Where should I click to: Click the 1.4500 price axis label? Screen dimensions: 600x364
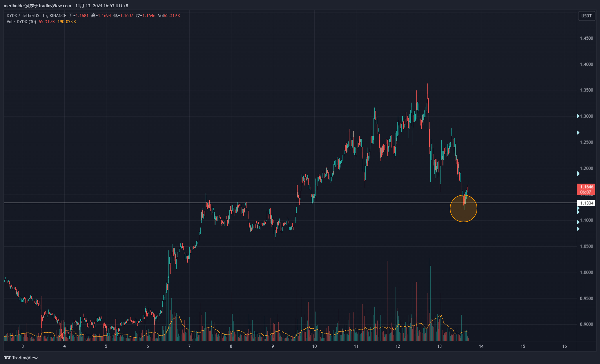click(x=586, y=38)
